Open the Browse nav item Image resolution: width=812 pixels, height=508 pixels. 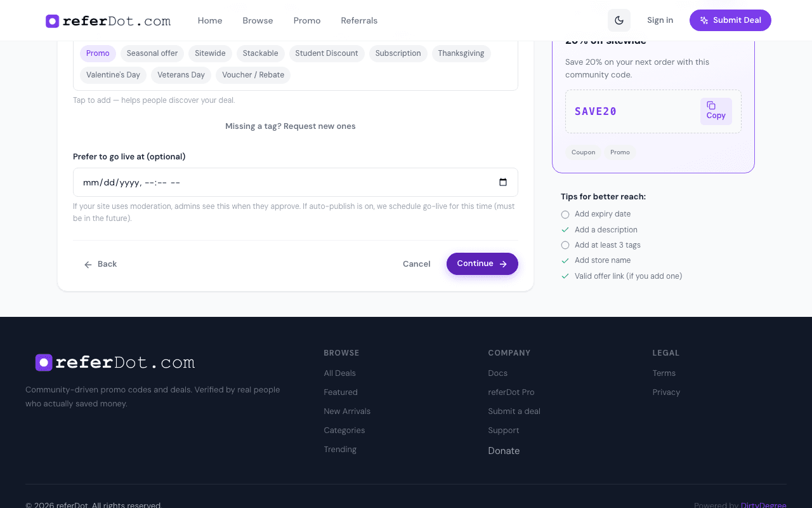click(x=258, y=20)
